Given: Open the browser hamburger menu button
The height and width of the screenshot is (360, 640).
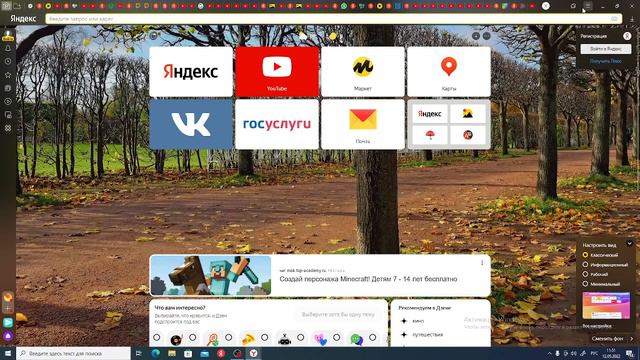Looking at the screenshot, I should tap(587, 6).
